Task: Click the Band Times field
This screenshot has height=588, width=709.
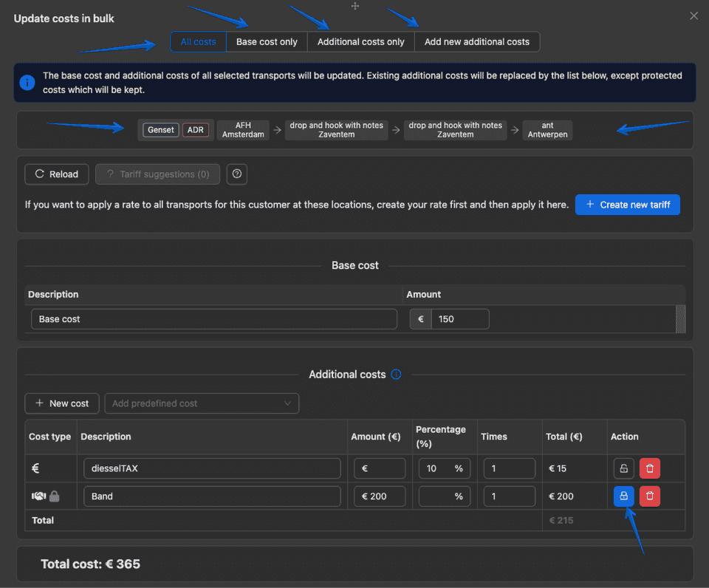Action: click(x=510, y=496)
